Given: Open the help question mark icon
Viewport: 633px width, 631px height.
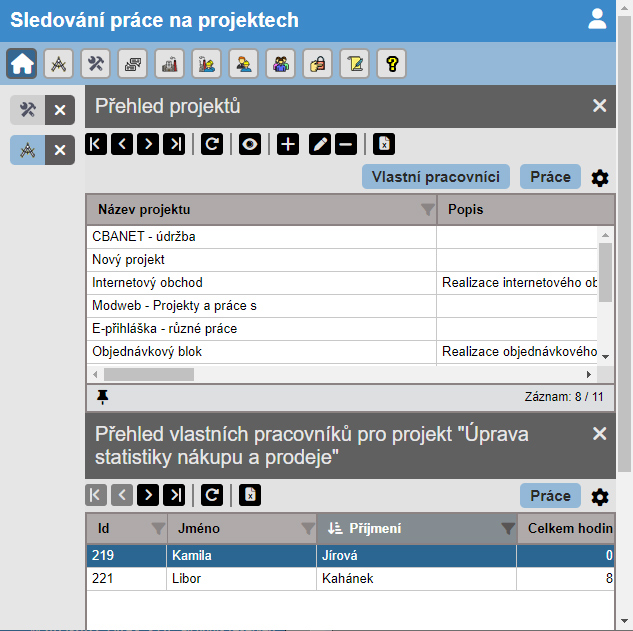Looking at the screenshot, I should (392, 63).
